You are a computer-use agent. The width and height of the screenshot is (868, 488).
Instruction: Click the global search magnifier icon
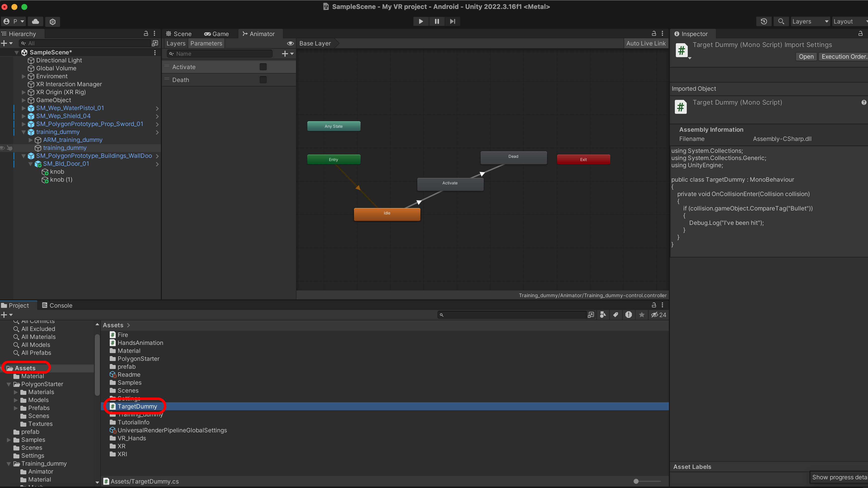coord(781,21)
